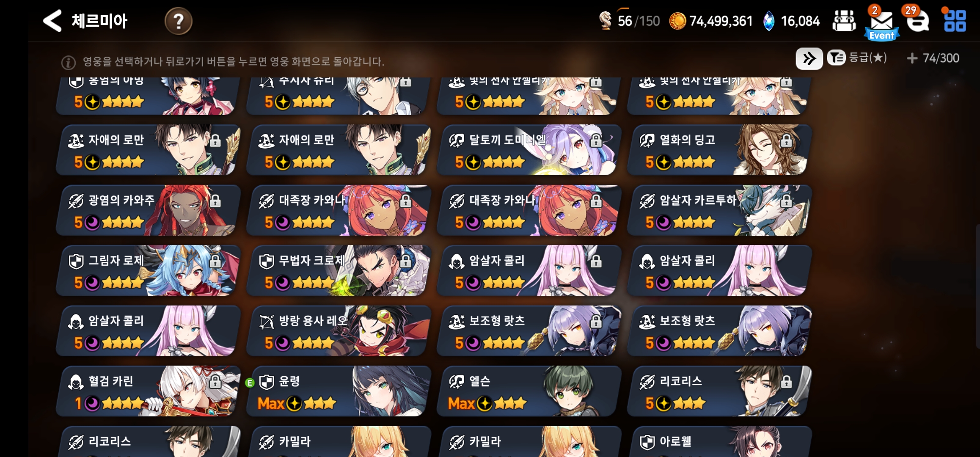This screenshot has height=457, width=980.
Task: Select hero 윤령 with E badge
Action: click(x=339, y=391)
